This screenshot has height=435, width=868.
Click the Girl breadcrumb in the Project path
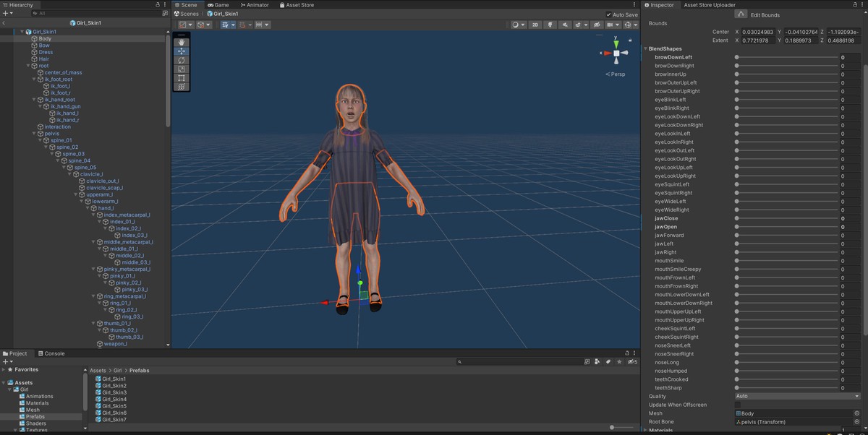click(x=117, y=370)
